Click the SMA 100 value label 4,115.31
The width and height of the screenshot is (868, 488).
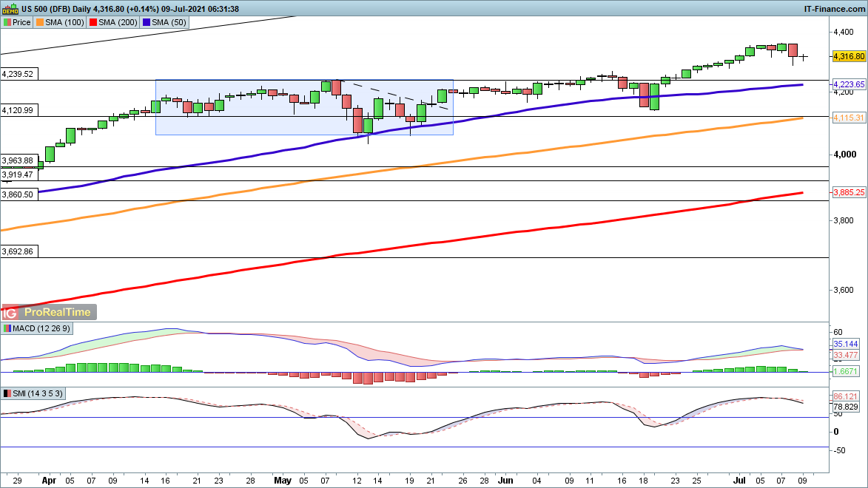pos(849,118)
